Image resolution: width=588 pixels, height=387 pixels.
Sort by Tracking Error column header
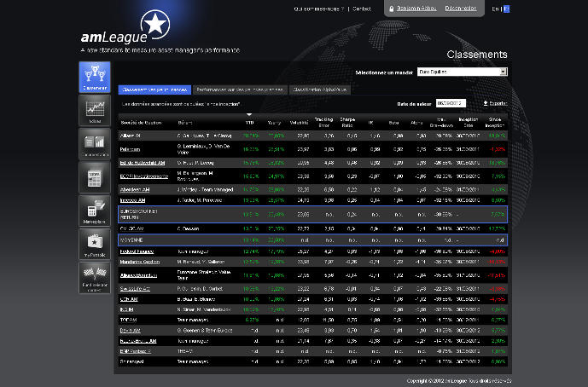click(x=323, y=122)
